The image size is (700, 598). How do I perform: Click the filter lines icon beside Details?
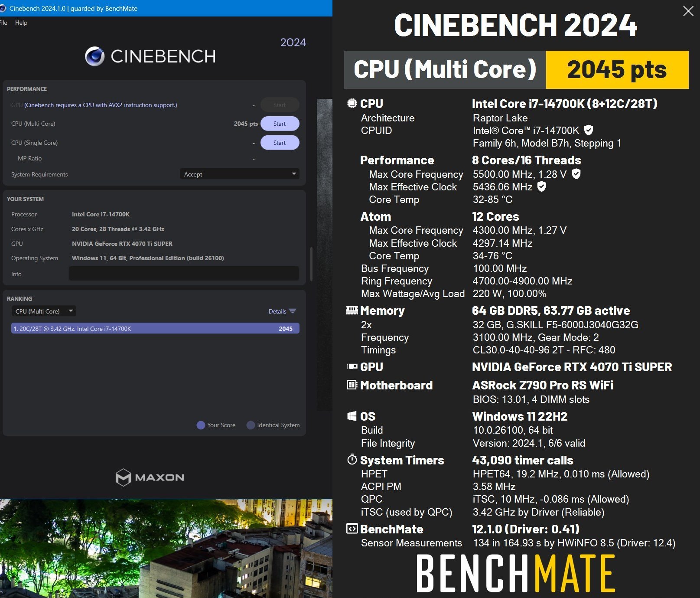click(293, 311)
